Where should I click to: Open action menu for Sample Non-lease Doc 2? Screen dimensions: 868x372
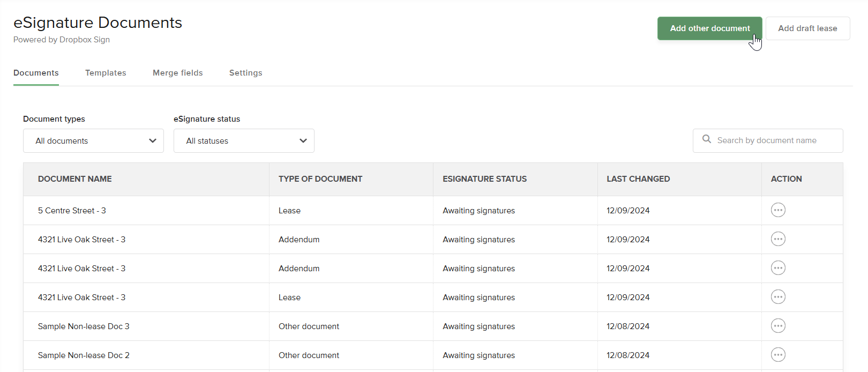click(x=778, y=355)
